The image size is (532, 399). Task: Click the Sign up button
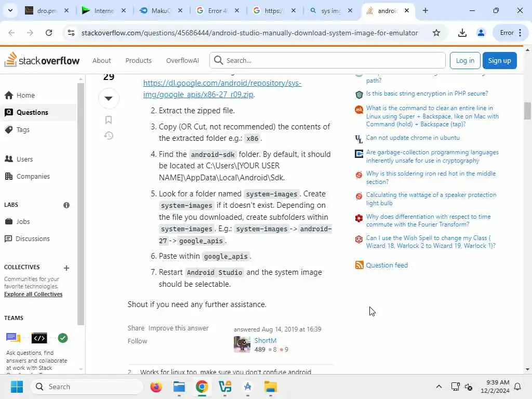point(499,60)
